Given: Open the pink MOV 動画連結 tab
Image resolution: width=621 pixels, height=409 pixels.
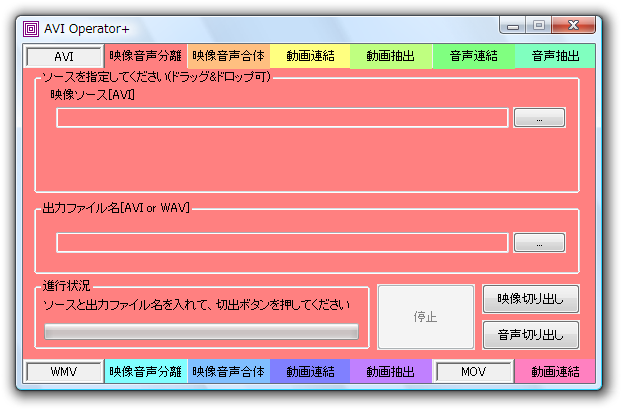Looking at the screenshot, I should point(555,371).
